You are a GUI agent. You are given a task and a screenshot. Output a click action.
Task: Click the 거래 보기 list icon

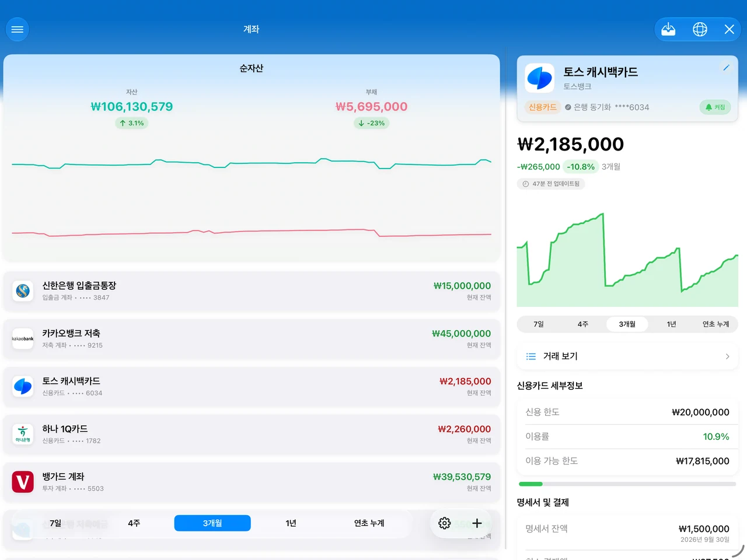531,356
